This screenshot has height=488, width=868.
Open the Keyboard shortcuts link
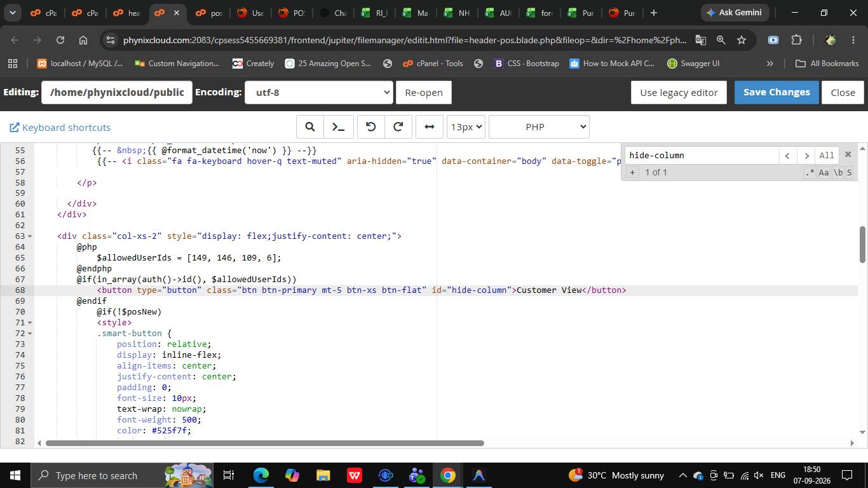[x=60, y=128]
